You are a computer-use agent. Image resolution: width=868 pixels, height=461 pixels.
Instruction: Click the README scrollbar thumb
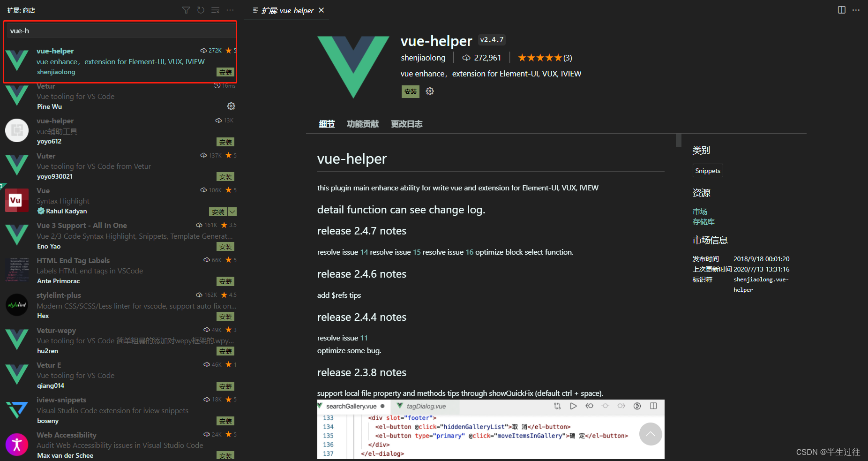click(679, 140)
